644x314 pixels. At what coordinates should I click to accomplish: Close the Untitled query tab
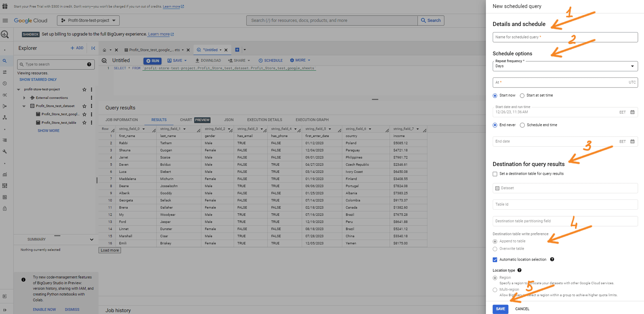coord(226,50)
